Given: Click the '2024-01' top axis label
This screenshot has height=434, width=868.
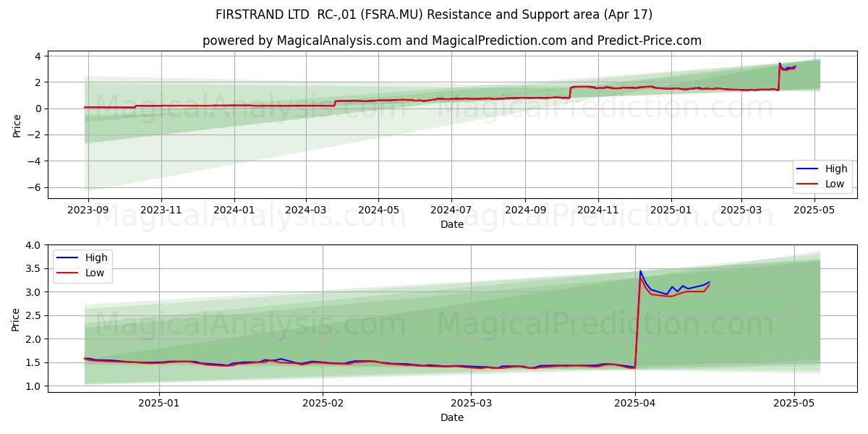Looking at the screenshot, I should click(x=234, y=210).
